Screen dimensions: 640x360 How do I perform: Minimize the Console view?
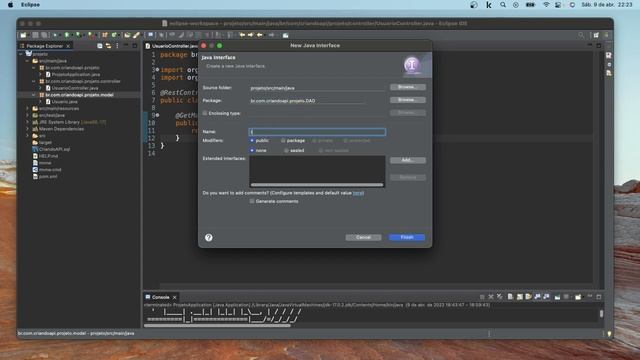(590, 296)
